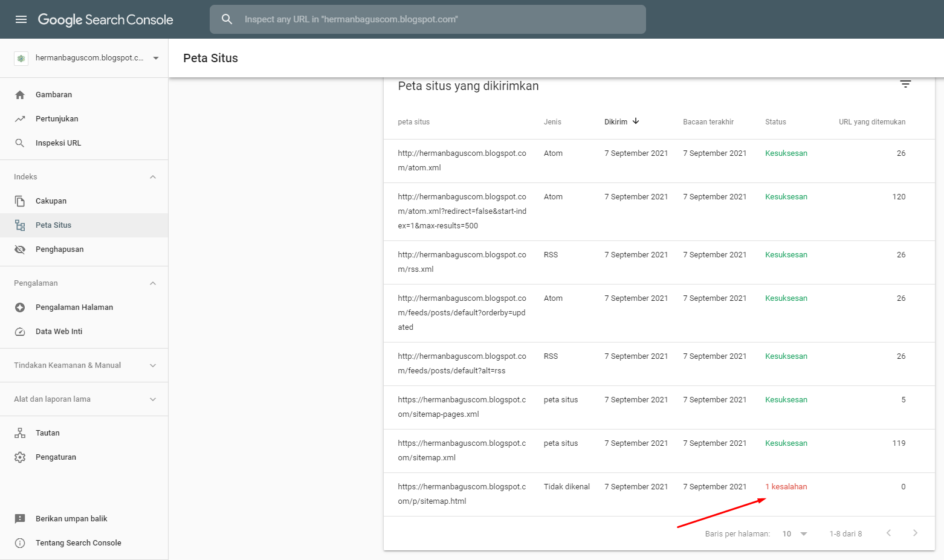Open Tautan page
This screenshot has width=944, height=560.
click(x=84, y=433)
